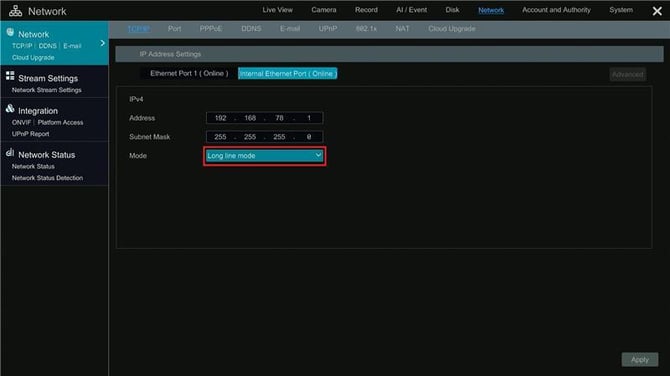Open UPnP Report link under Integration
The image size is (670, 376).
tap(30, 134)
